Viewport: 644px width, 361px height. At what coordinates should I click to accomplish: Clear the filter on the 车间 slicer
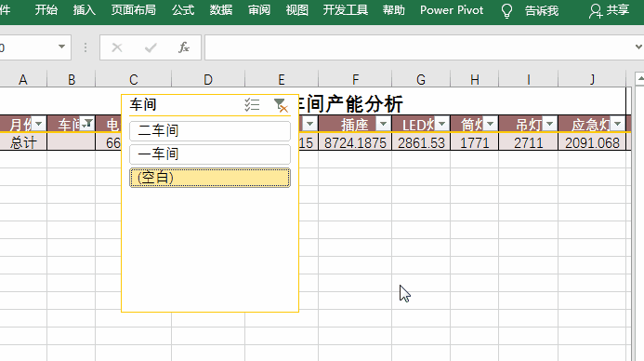click(281, 105)
